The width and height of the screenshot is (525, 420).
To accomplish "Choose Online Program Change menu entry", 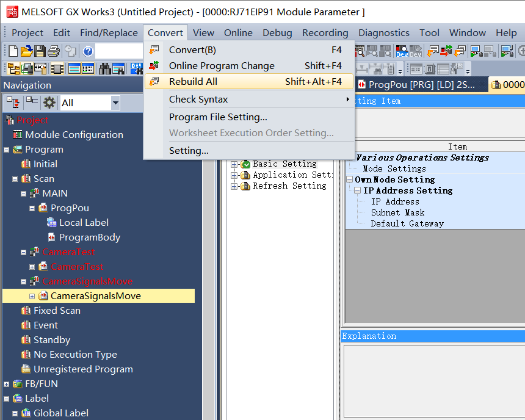I will [x=222, y=65].
